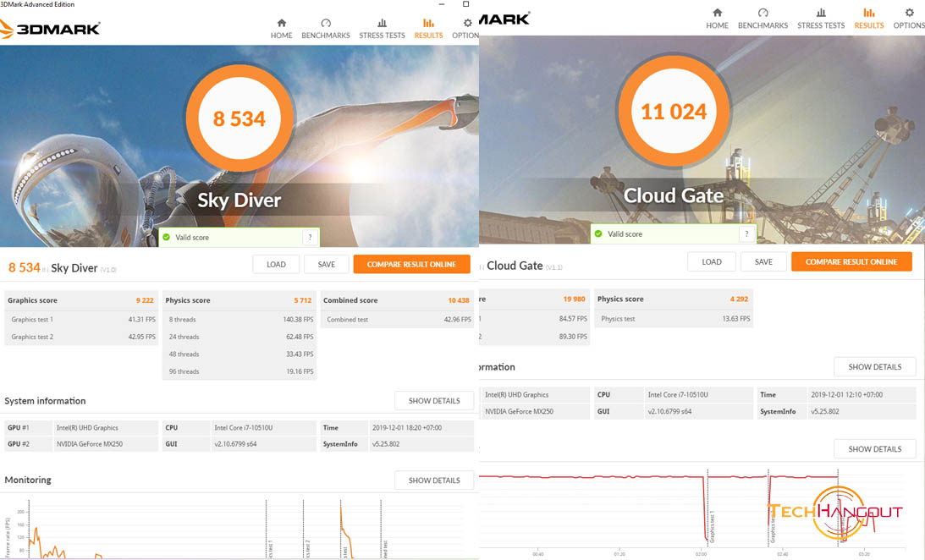Viewport: 925px width, 560px height.
Task: Click the Graphics test 1 41.31 FPS row
Action: click(81, 320)
